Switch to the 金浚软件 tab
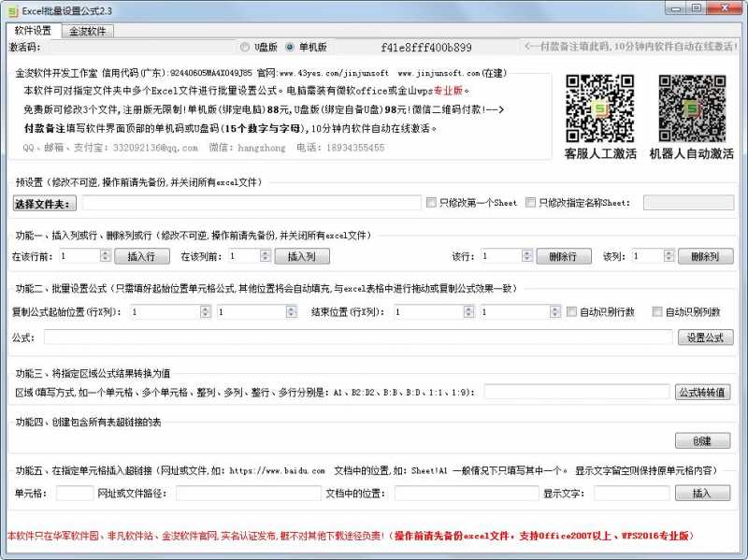The image size is (748, 560). point(89,30)
